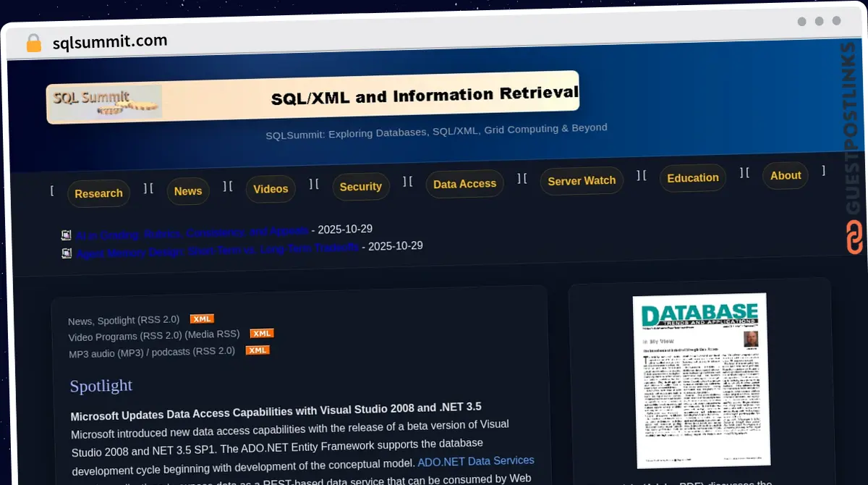Click the MP3 podcasts XML feed badge
The width and height of the screenshot is (868, 485).
coord(257,350)
